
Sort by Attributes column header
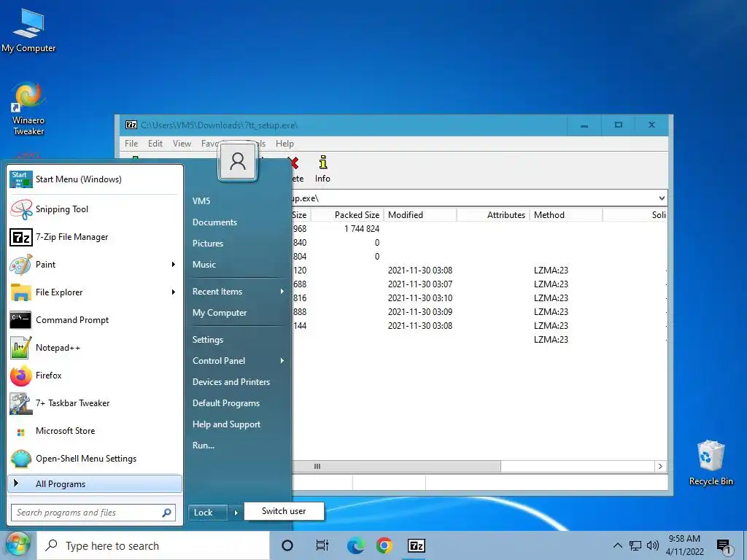493,215
